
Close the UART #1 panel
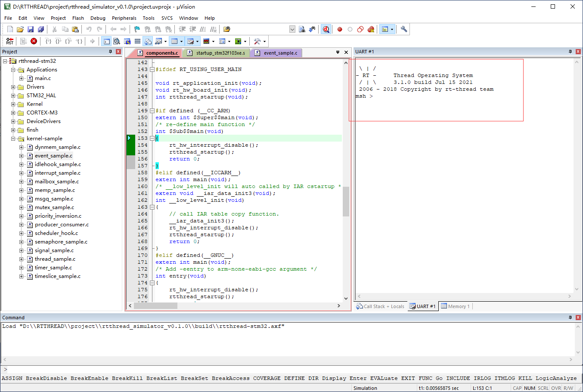578,52
